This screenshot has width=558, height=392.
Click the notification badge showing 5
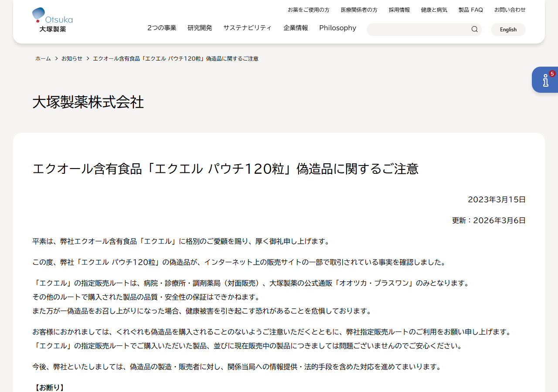pyautogui.click(x=552, y=74)
